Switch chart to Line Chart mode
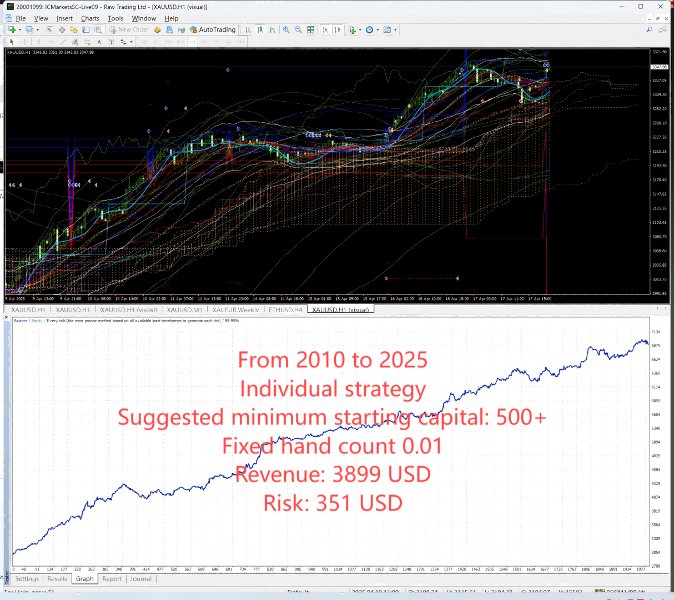674x600 pixels. tap(272, 30)
